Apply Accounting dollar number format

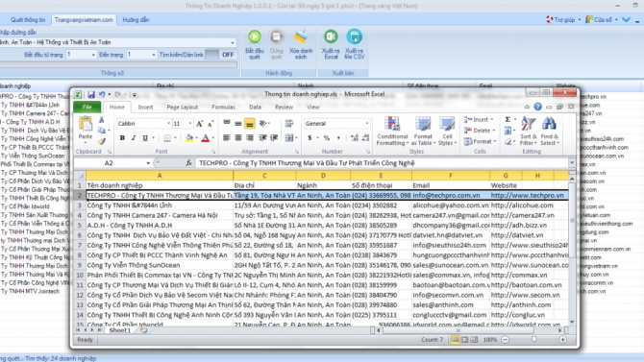(x=310, y=138)
